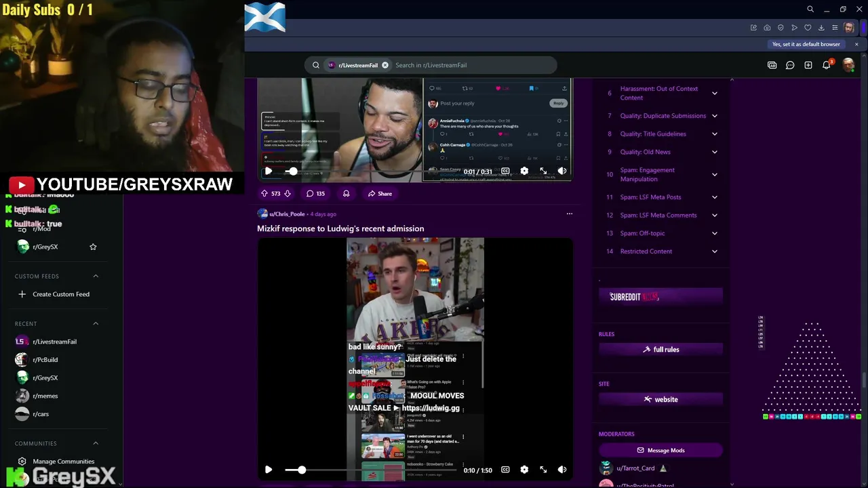
Task: Open Reddit notifications bell
Action: click(x=827, y=65)
